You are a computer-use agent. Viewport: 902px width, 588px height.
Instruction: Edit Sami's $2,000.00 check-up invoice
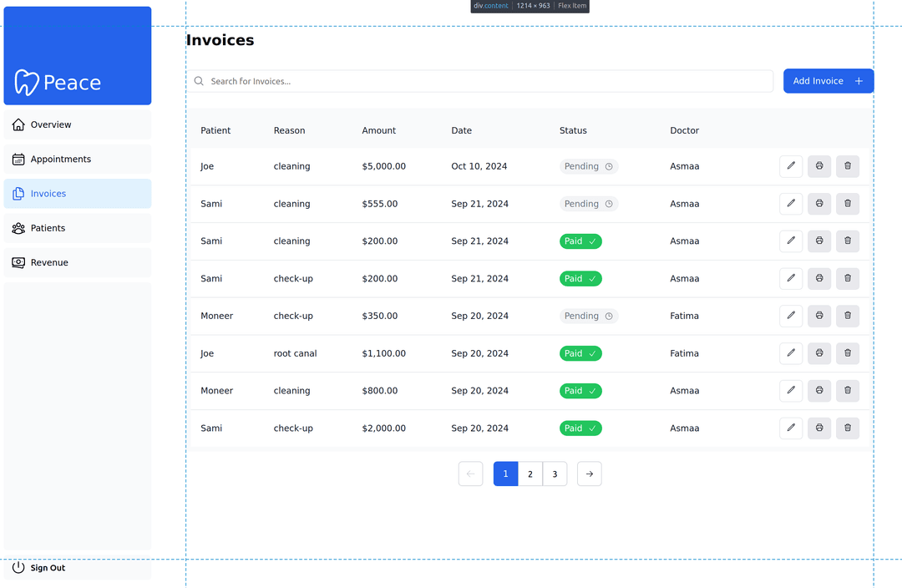coord(790,428)
